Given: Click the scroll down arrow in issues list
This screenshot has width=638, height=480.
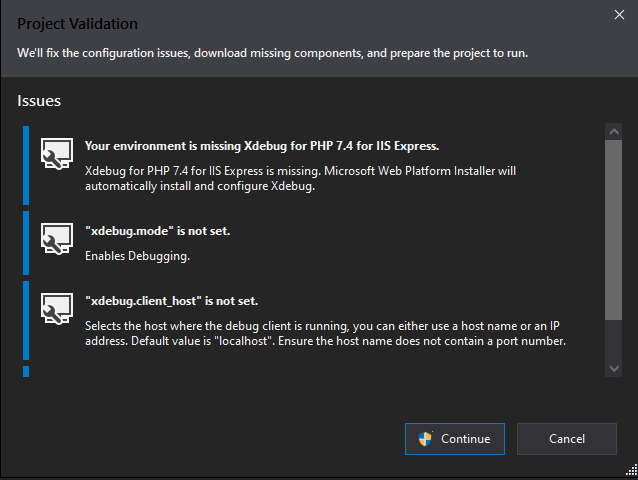Looking at the screenshot, I should [614, 369].
